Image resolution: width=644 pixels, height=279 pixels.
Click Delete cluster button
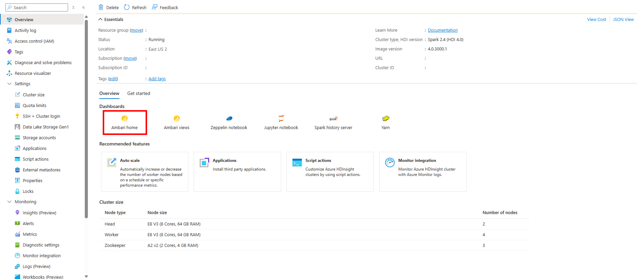click(108, 7)
